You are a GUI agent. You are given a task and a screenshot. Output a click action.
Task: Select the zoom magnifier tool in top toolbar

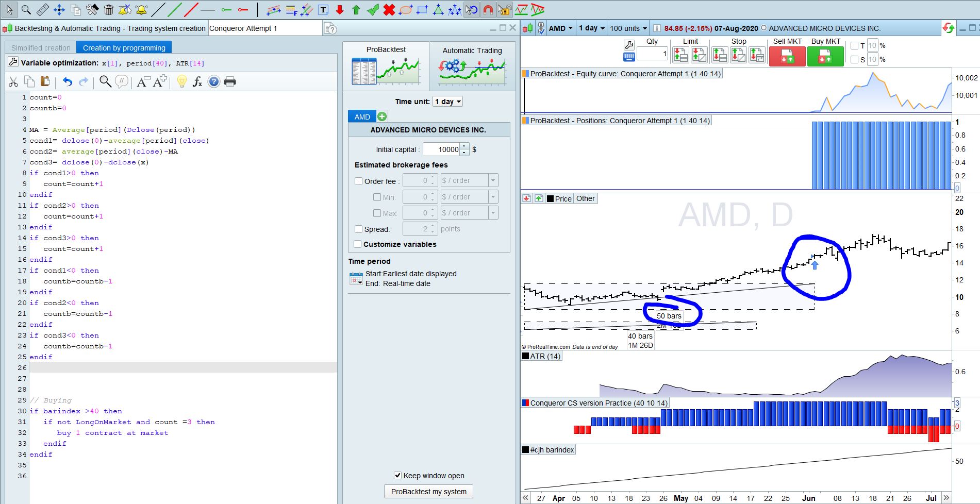pos(26,9)
